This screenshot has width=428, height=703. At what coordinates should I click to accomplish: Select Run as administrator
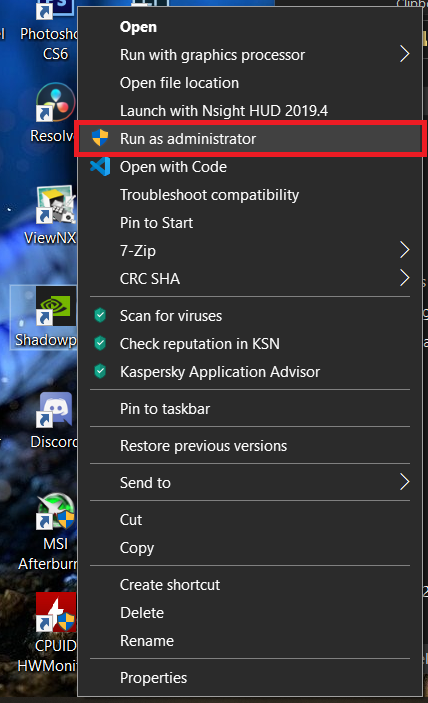tap(250, 139)
